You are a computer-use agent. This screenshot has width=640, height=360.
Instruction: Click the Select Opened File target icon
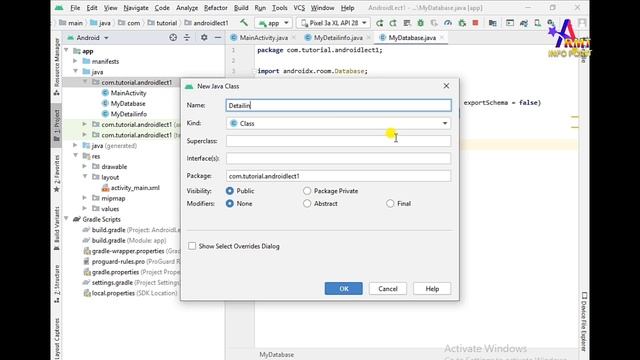coord(173,38)
